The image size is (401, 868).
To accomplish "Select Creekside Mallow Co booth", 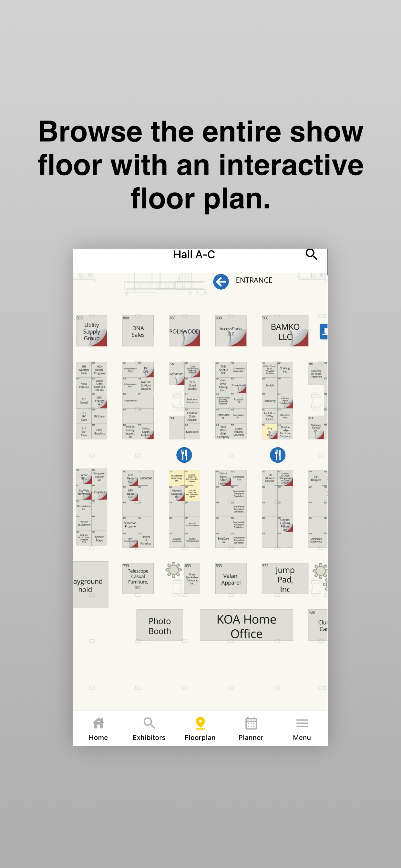I will click(x=316, y=540).
